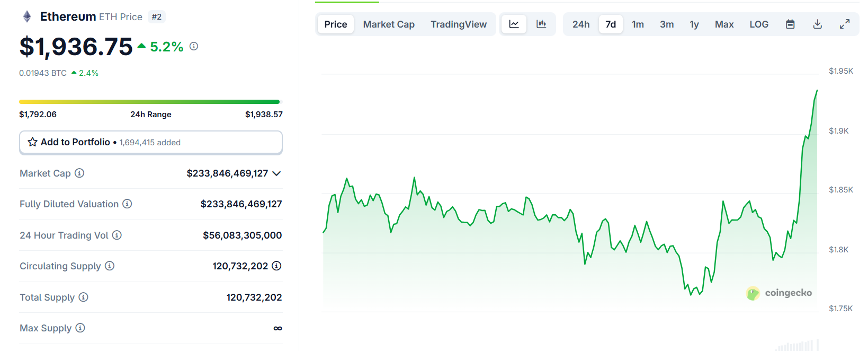This screenshot has width=868, height=351.
Task: Click the #2 rank badge
Action: point(157,17)
